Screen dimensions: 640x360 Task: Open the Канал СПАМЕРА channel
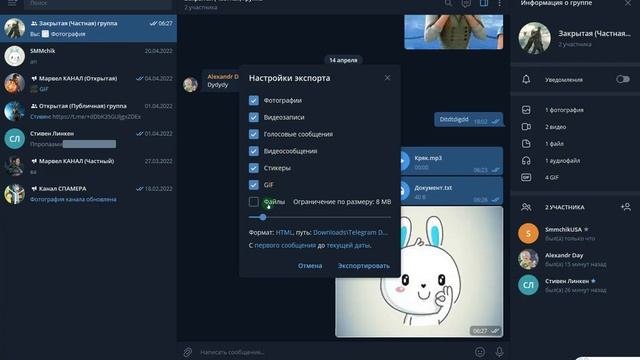[x=88, y=194]
